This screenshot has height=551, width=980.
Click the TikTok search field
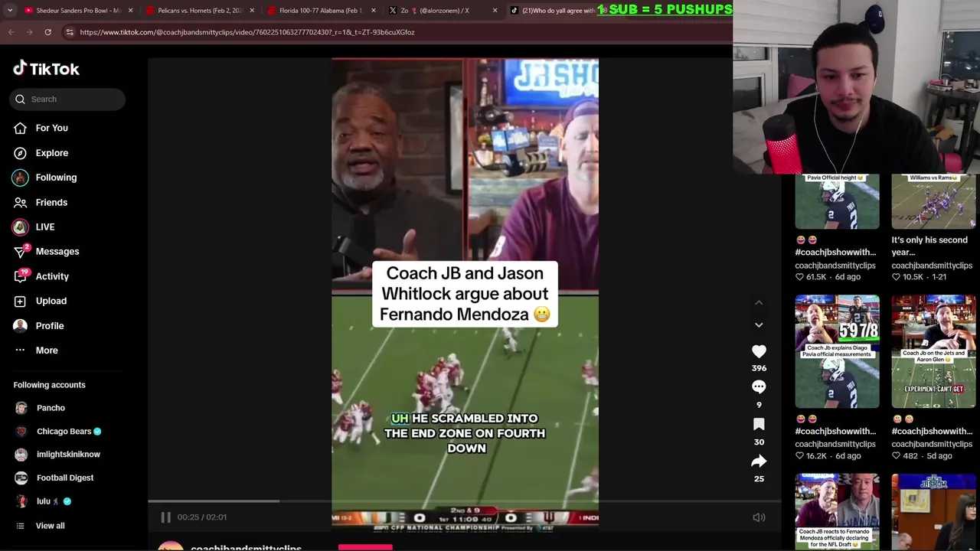[x=67, y=99]
